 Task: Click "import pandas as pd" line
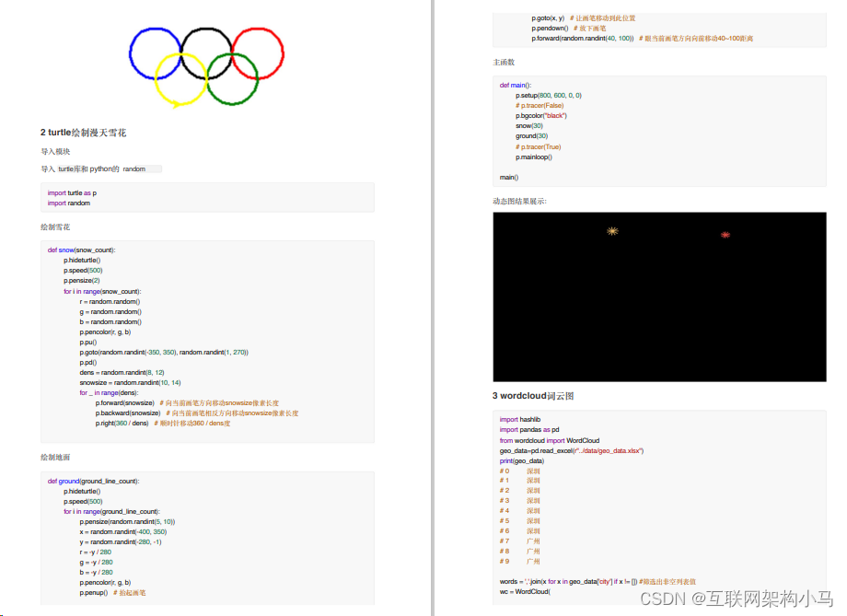click(x=528, y=430)
